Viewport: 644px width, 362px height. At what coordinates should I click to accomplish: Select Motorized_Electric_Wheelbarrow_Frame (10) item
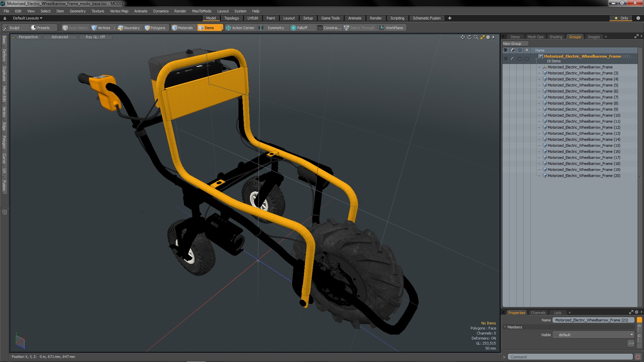pos(584,115)
